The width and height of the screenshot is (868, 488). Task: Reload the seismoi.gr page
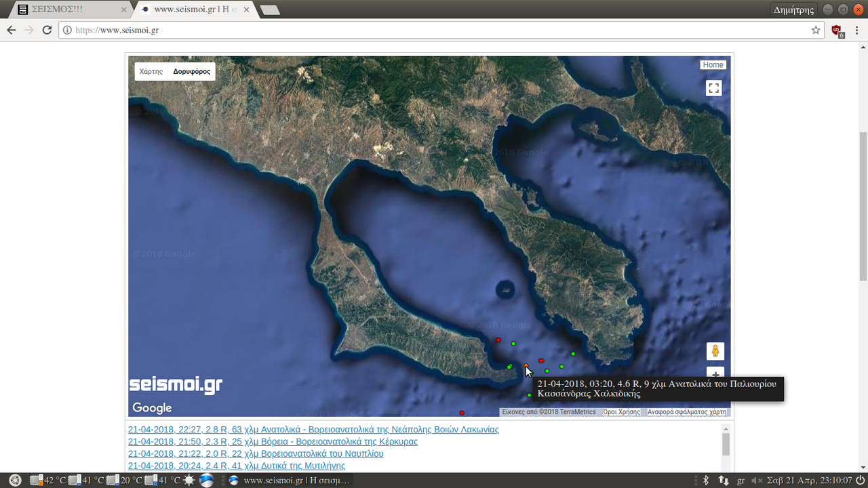47,30
